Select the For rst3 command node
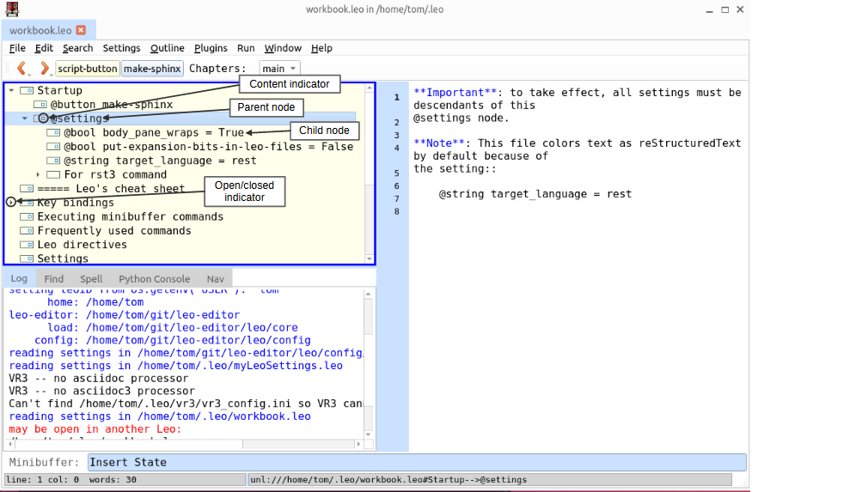The height and width of the screenshot is (492, 868). pos(115,174)
